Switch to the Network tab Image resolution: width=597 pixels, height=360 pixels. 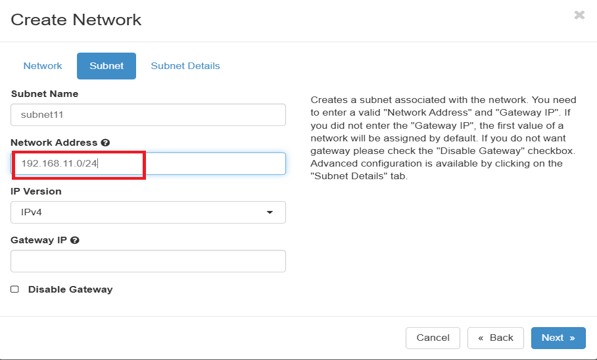coord(43,66)
